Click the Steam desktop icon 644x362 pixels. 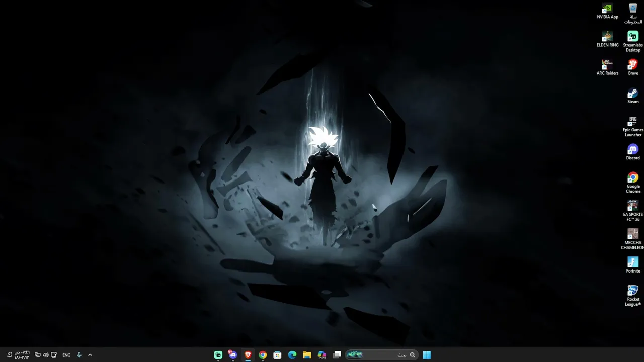pos(633,96)
